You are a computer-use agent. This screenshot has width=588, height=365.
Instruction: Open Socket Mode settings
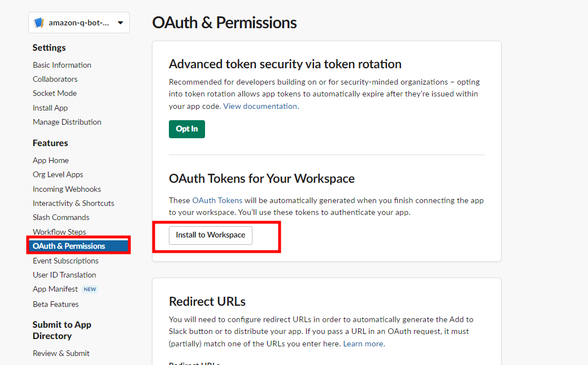point(54,93)
